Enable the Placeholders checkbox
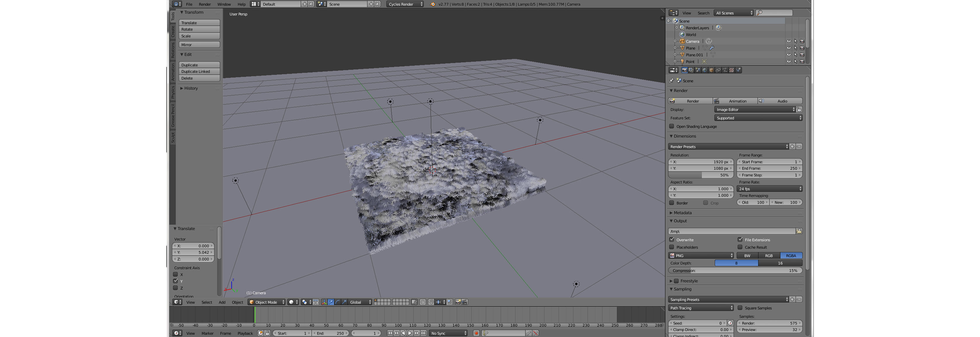The height and width of the screenshot is (337, 980). pos(672,247)
